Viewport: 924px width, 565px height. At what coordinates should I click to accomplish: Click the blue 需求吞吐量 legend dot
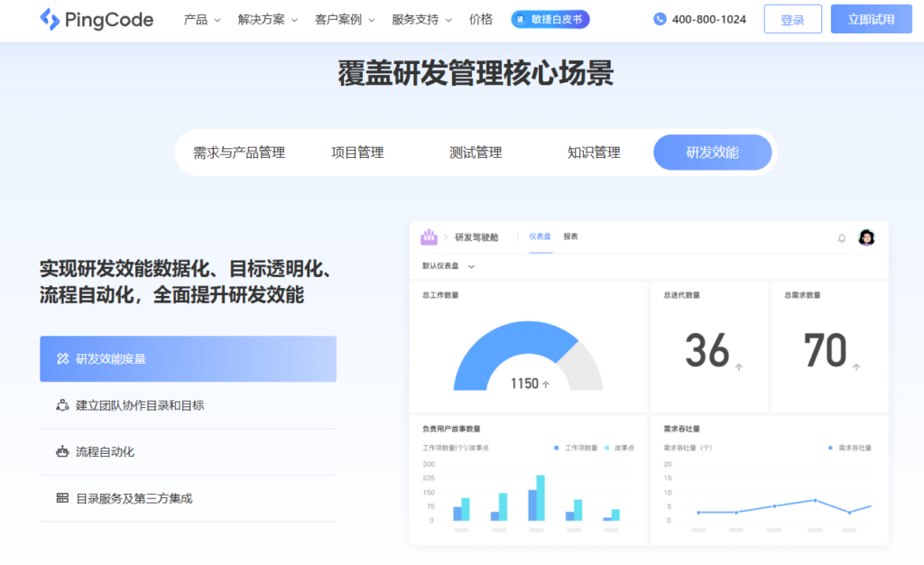[x=830, y=448]
